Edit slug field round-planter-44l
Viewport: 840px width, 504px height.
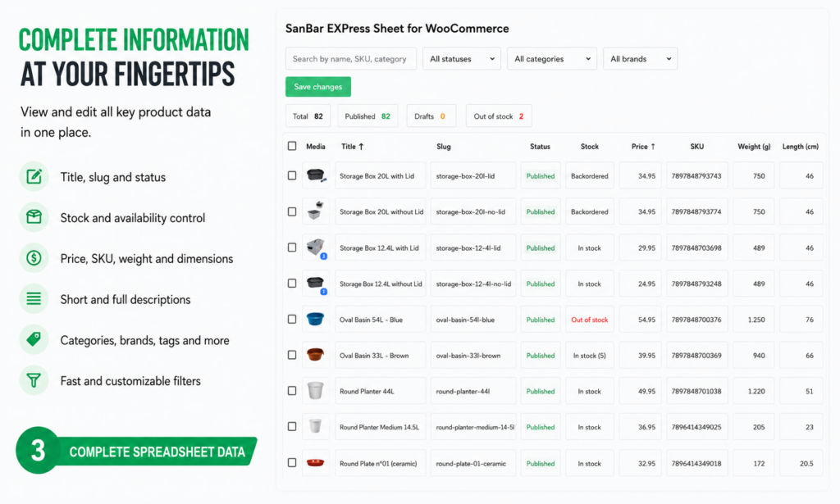tap(473, 391)
